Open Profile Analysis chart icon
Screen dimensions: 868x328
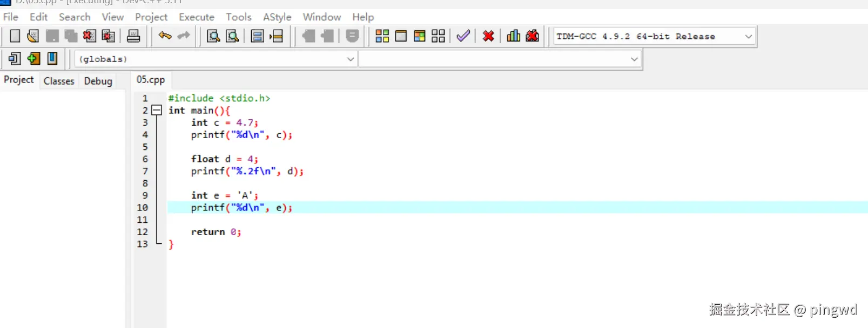[x=514, y=36]
